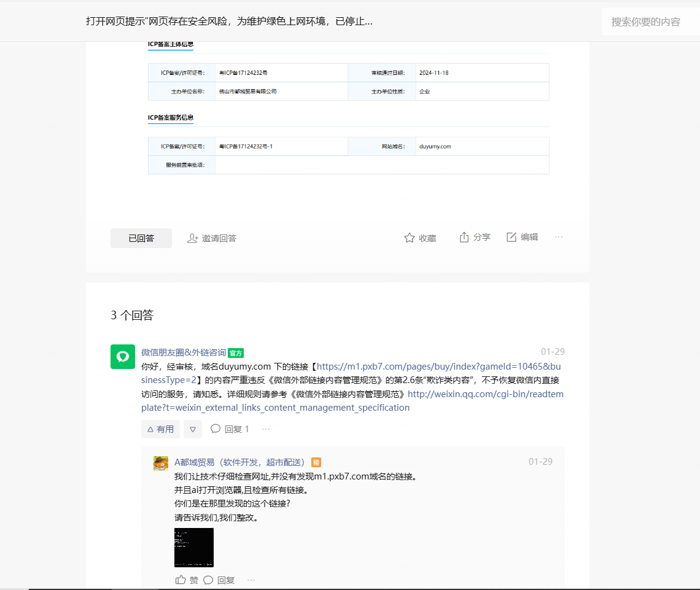This screenshot has width=700, height=590.
Task: Click the downvote triangle on official answer
Action: (x=193, y=429)
